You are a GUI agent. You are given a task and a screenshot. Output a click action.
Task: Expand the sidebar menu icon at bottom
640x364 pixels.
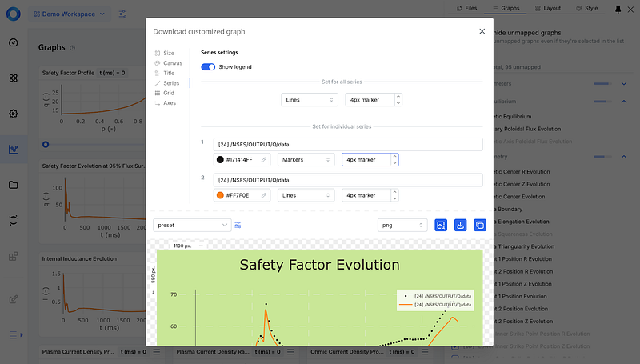click(16, 335)
